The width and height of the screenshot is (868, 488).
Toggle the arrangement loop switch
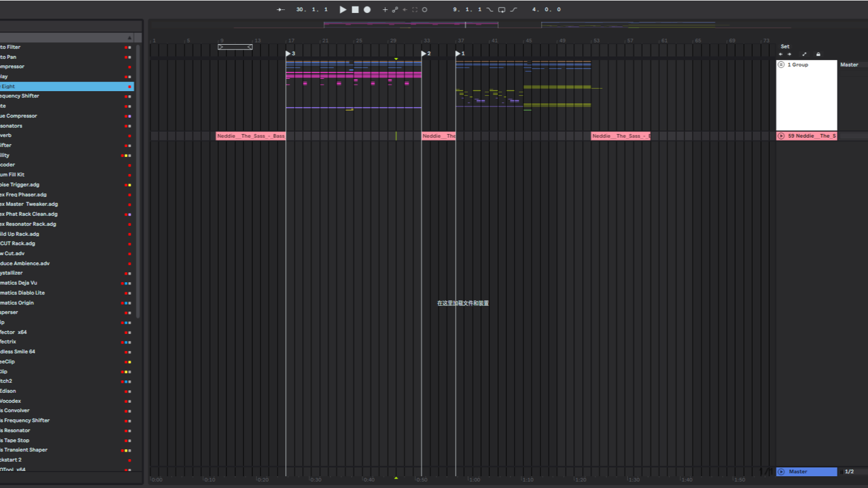point(502,9)
